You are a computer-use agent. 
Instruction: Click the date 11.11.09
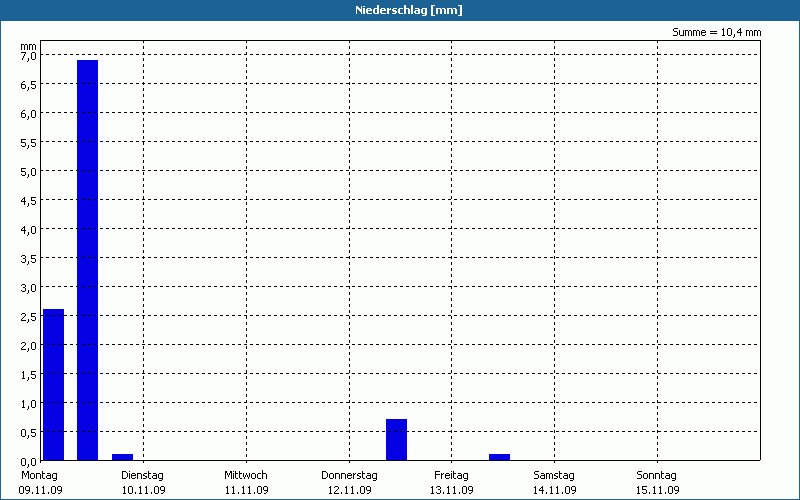pyautogui.click(x=246, y=491)
